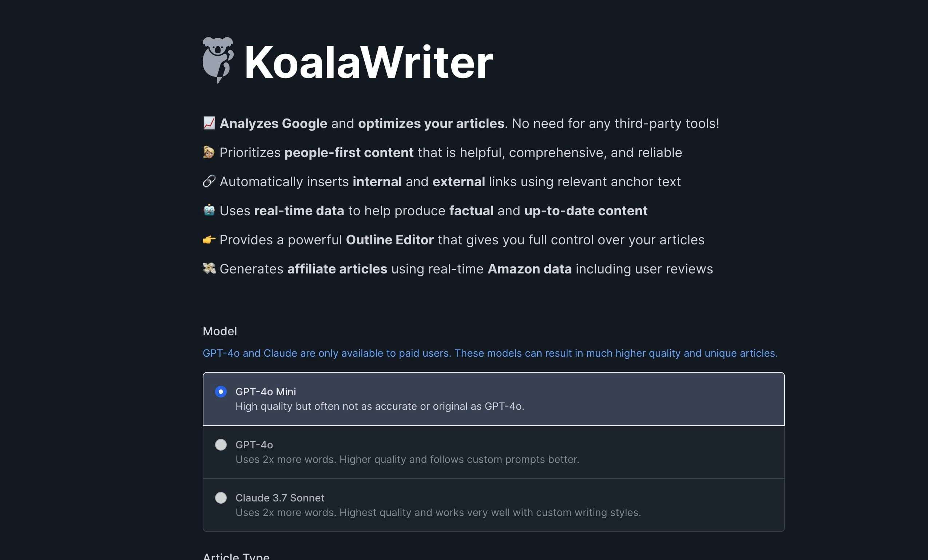Image resolution: width=928 pixels, height=560 pixels.
Task: Click the Claude 3.7 Sonnet option description
Action: click(438, 513)
